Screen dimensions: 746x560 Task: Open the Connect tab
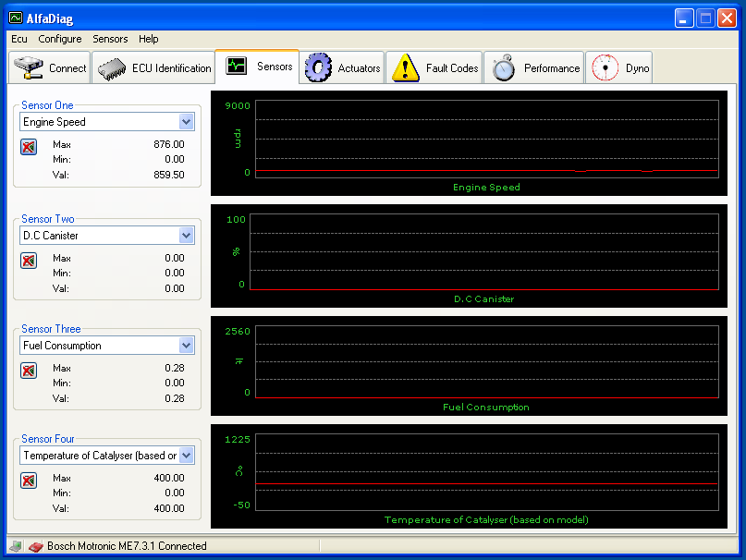(51, 68)
